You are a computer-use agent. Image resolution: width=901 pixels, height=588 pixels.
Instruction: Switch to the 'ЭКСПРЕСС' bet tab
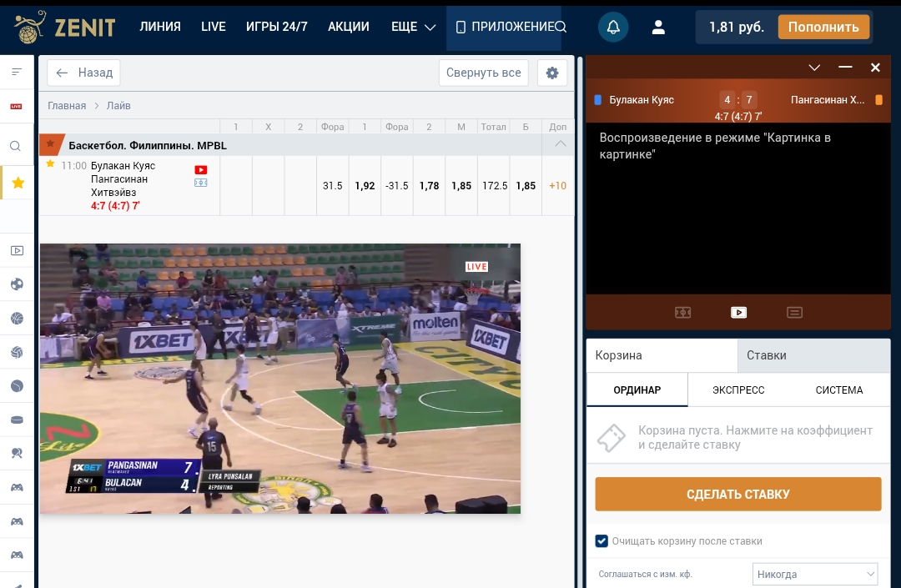(x=738, y=389)
